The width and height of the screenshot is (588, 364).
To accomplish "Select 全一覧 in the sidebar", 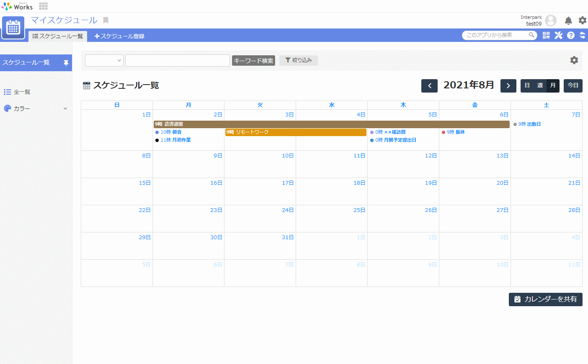I will click(22, 92).
